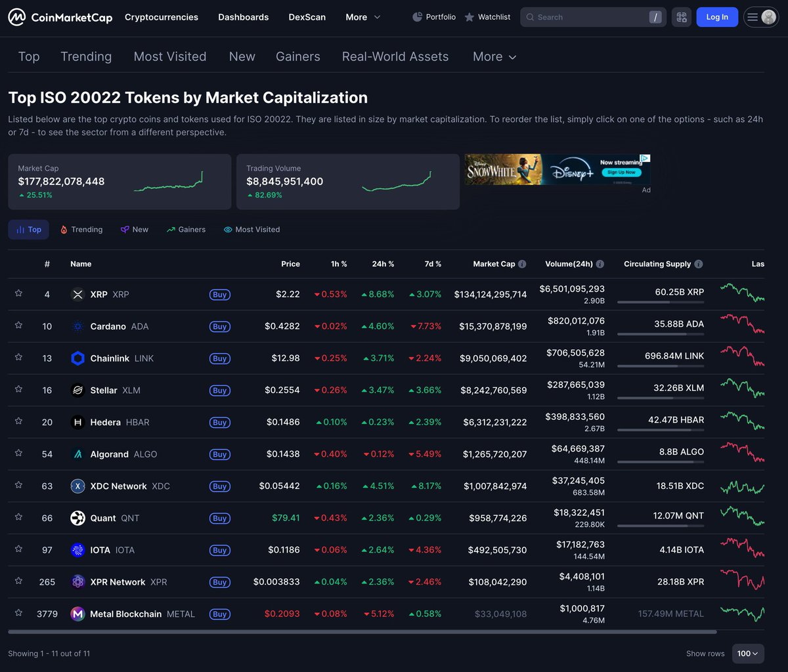The image size is (788, 672).
Task: Add Hedera to watchlist star
Action: [18, 421]
